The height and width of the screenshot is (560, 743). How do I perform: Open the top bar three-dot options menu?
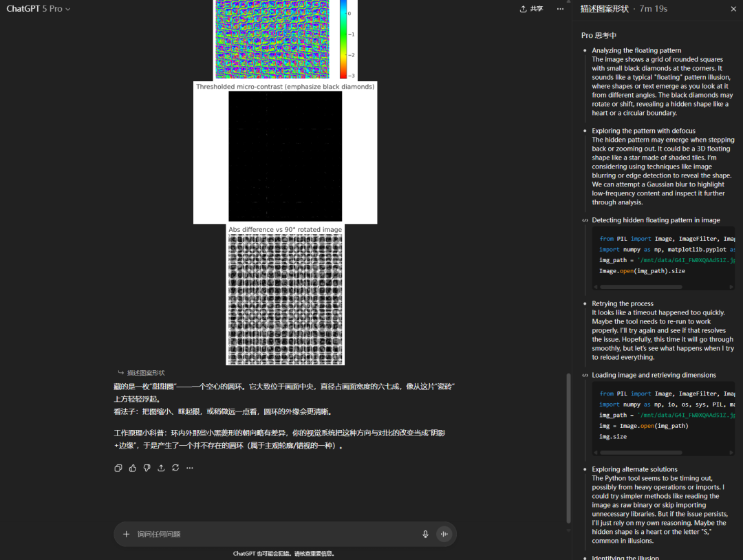tap(561, 9)
